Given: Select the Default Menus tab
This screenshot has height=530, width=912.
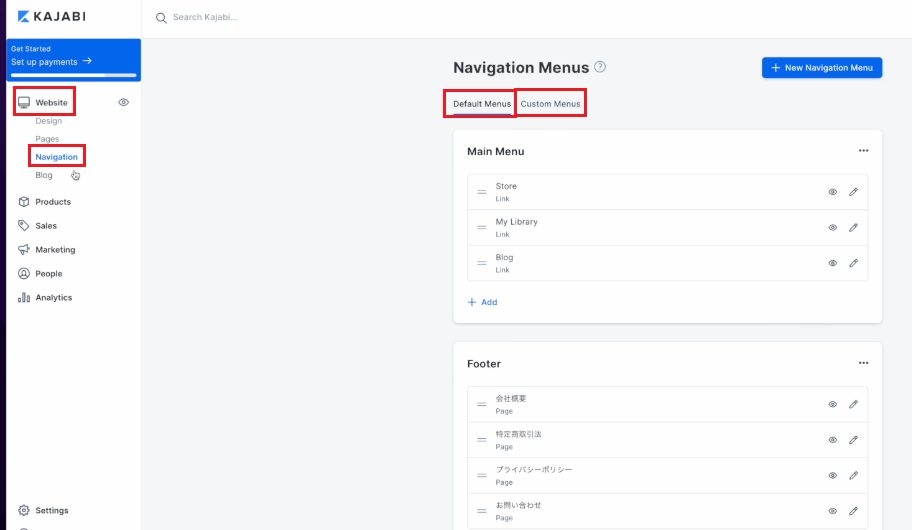Looking at the screenshot, I should 482,104.
